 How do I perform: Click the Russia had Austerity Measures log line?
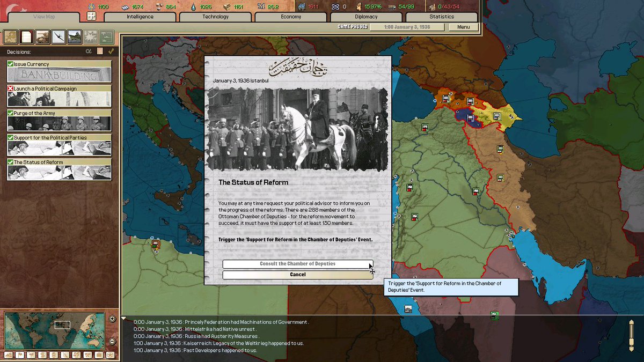point(196,336)
